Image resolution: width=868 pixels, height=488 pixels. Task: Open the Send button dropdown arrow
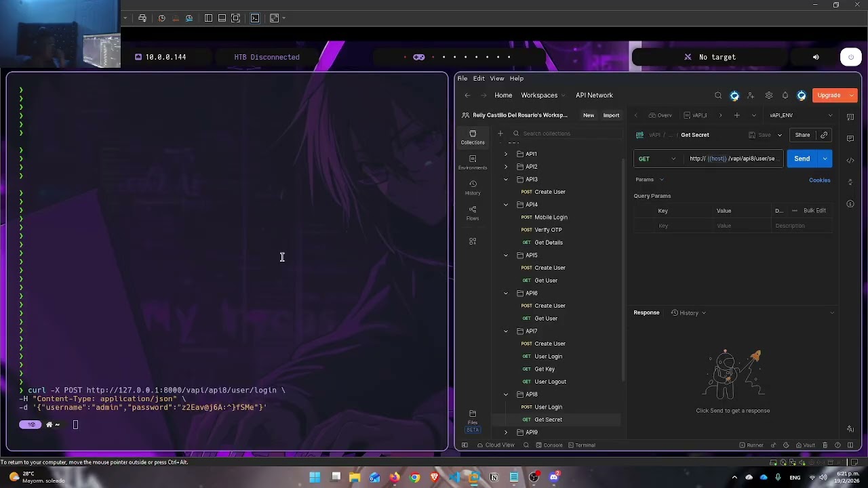(x=825, y=159)
